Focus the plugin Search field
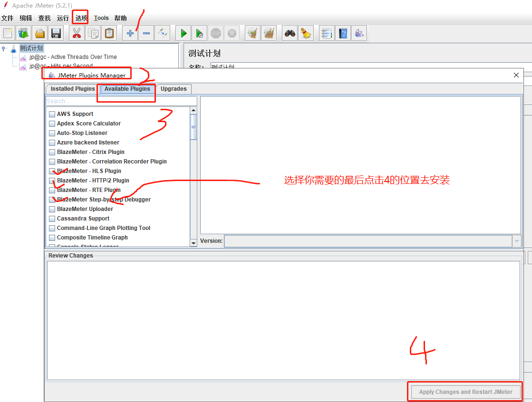The image size is (532, 402). click(x=121, y=101)
